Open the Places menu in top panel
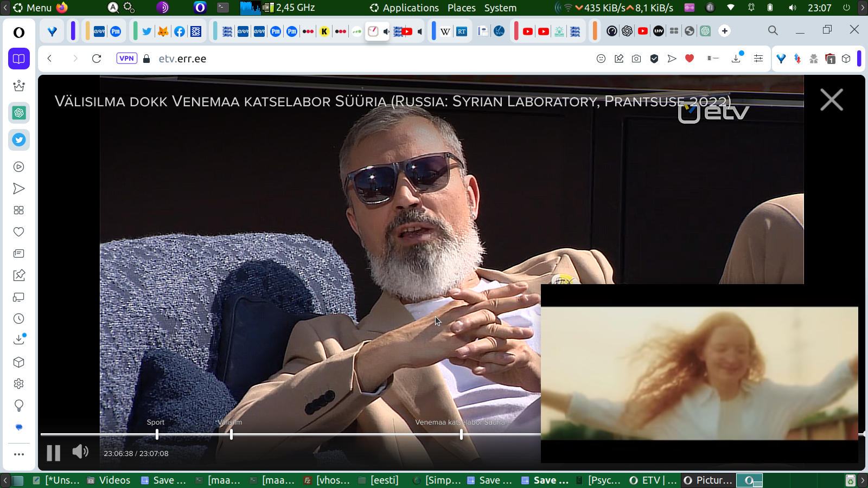Viewport: 868px width, 488px height. tap(461, 8)
